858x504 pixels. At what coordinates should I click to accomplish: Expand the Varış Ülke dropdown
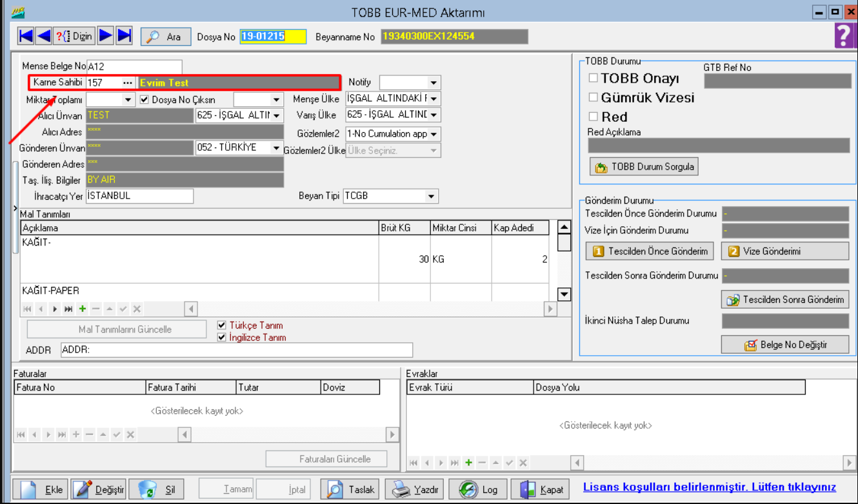point(434,115)
